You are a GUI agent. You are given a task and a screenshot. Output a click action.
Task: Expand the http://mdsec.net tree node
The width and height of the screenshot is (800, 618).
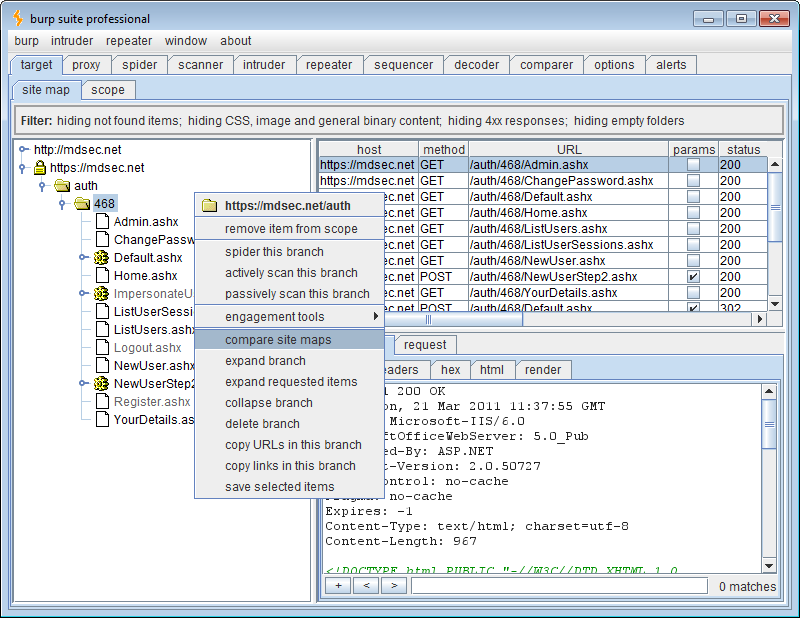pyautogui.click(x=23, y=150)
